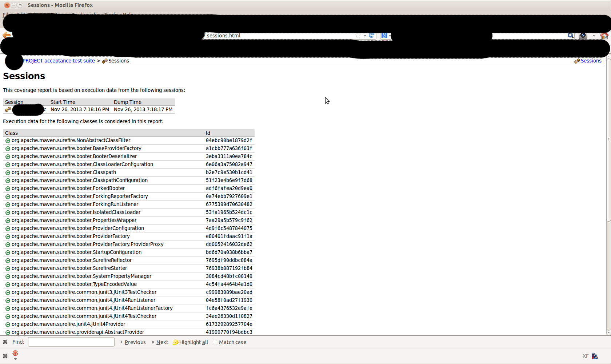This screenshot has height=364, width=611.
Task: Select the id 617329289257704e
Action: pos(229,324)
